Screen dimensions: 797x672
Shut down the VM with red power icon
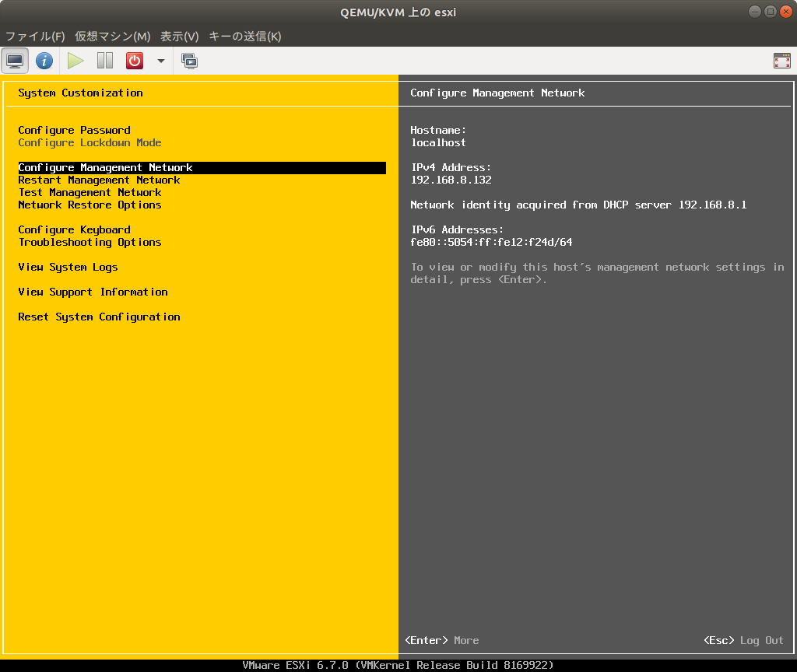click(135, 61)
